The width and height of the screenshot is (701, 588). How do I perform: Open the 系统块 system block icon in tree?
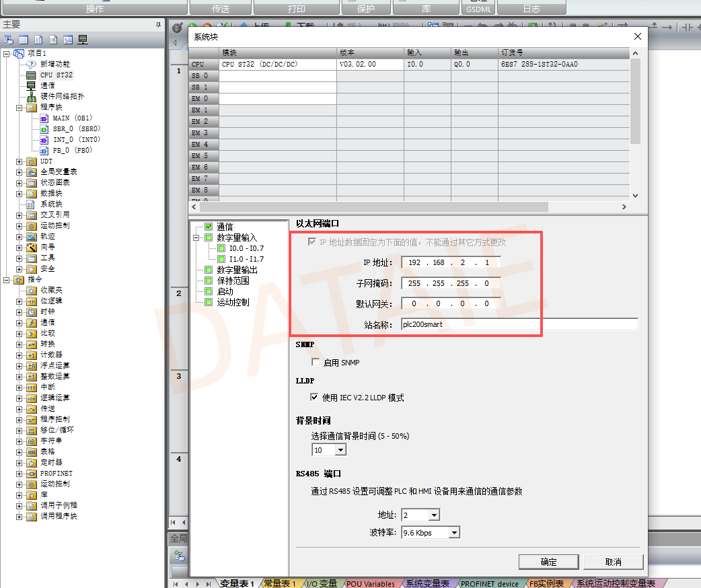[31, 205]
